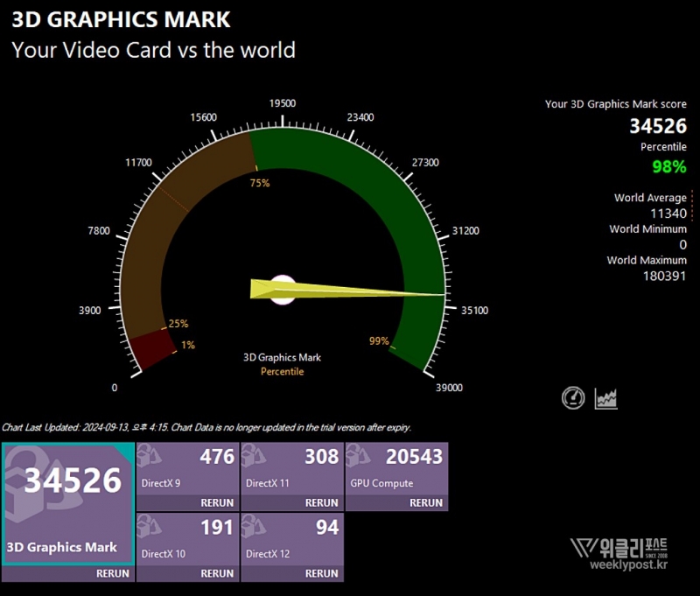Open the GPU Compute result tile

pos(396,469)
